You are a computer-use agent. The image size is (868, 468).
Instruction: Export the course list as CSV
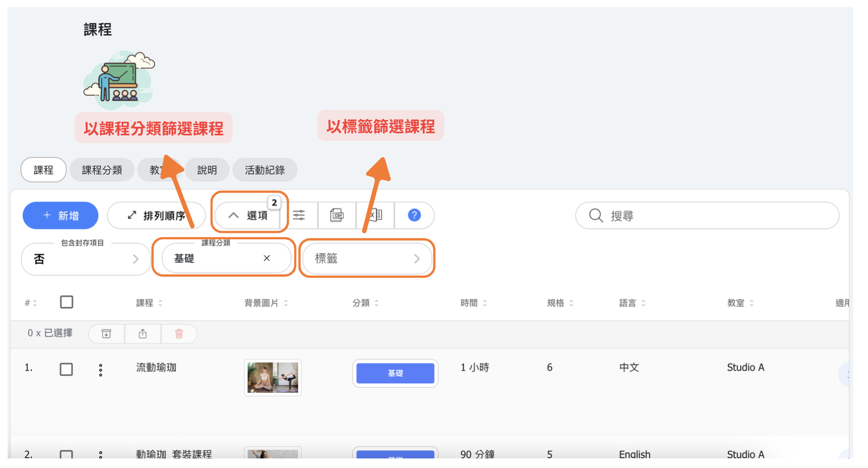(337, 215)
